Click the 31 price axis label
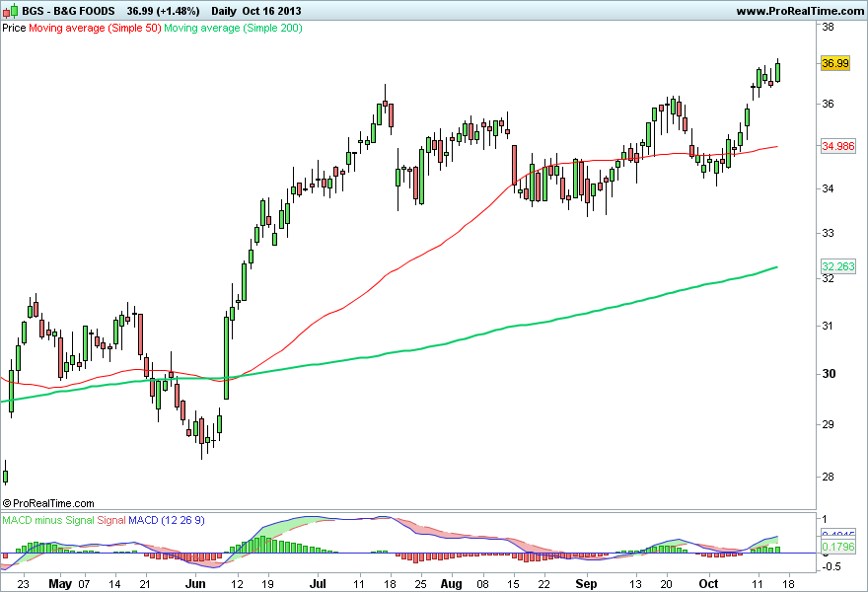This screenshot has height=592, width=868. coord(829,326)
